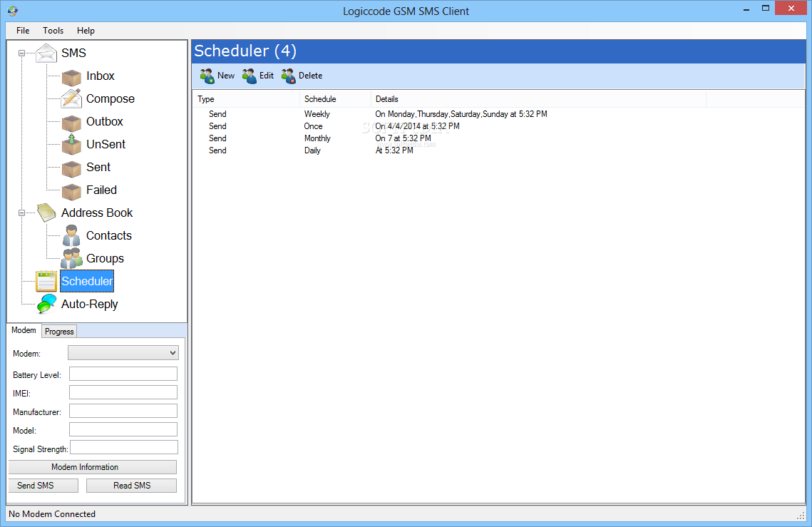Click the Failed box icon
The image size is (812, 527).
click(71, 191)
